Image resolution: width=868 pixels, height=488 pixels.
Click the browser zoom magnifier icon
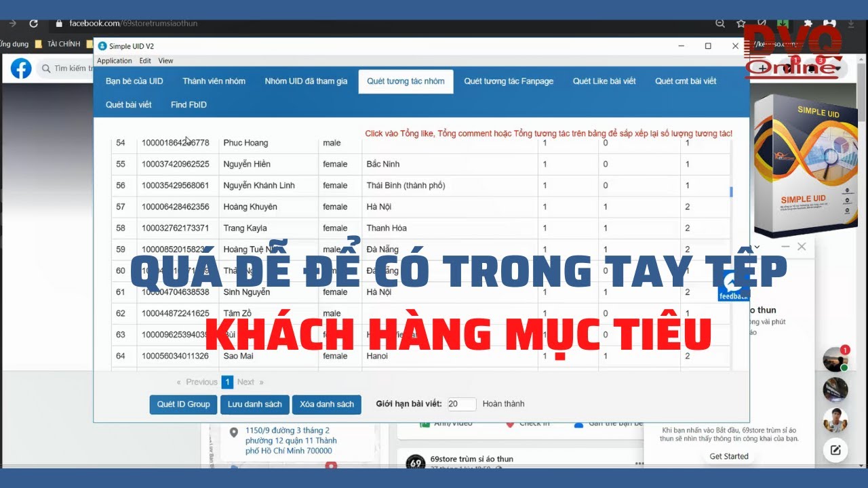(x=720, y=23)
